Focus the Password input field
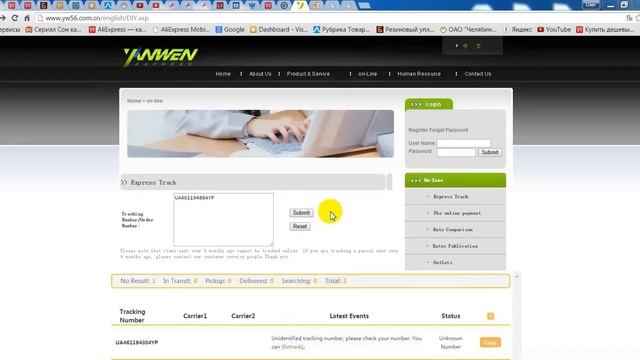This screenshot has height=360, width=640. coord(456,152)
